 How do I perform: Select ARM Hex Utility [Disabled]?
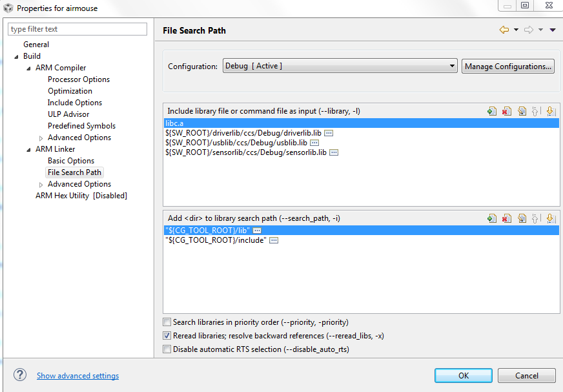81,196
